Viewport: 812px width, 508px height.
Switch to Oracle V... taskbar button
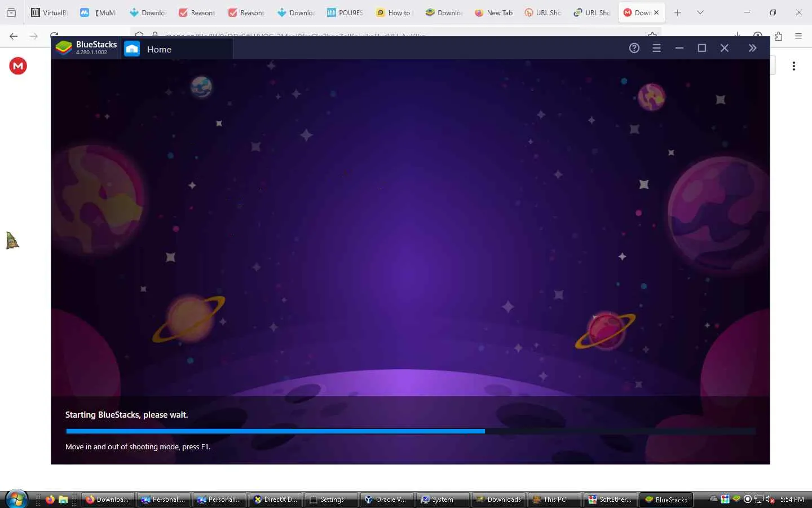point(387,500)
